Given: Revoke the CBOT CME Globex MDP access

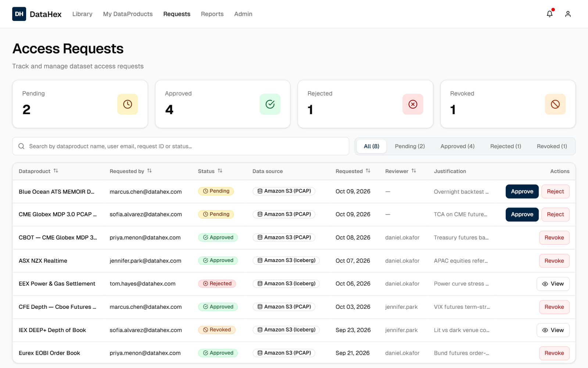Looking at the screenshot, I should [x=554, y=238].
